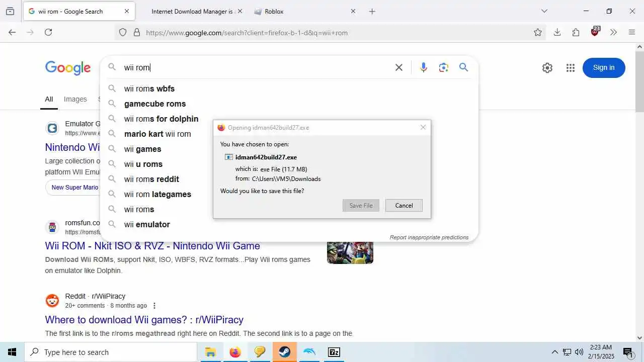Open Wii ROM - Nkit ISO & RVZ result
The height and width of the screenshot is (362, 644).
point(152,246)
